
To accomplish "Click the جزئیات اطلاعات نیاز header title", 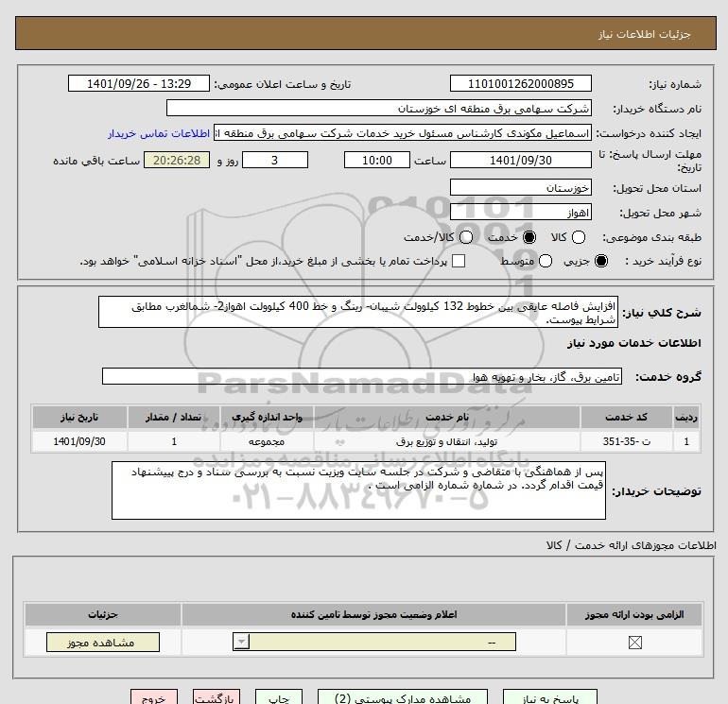I will 645,34.
